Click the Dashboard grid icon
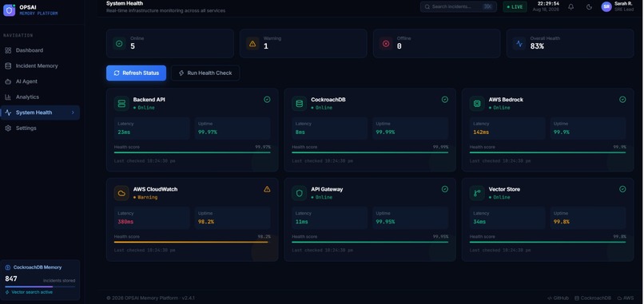 8,50
